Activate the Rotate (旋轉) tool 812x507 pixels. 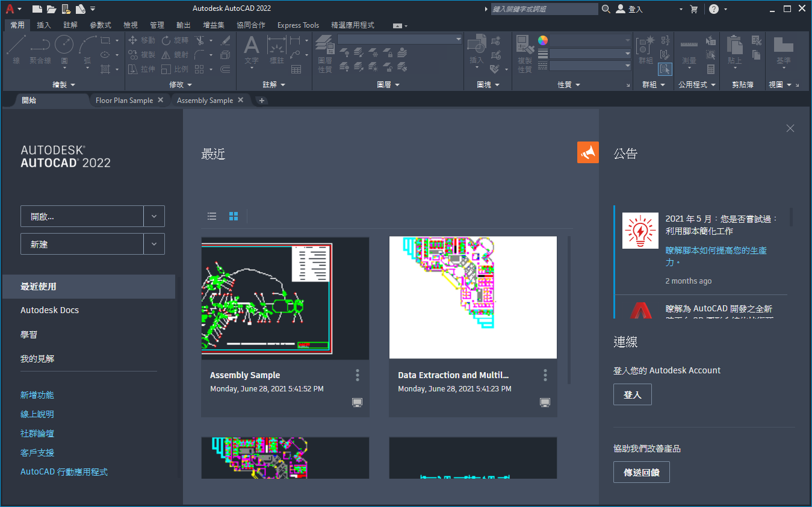[x=175, y=40]
